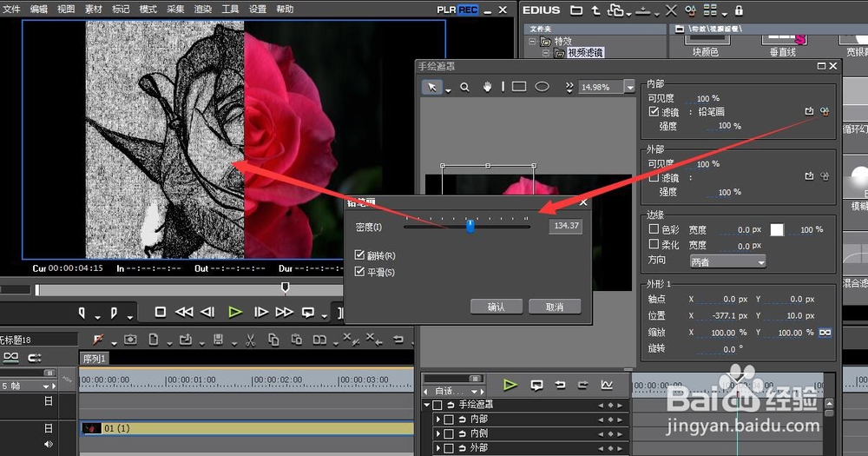Click the white edge color swatch
Image resolution: width=868 pixels, height=456 pixels.
point(777,229)
